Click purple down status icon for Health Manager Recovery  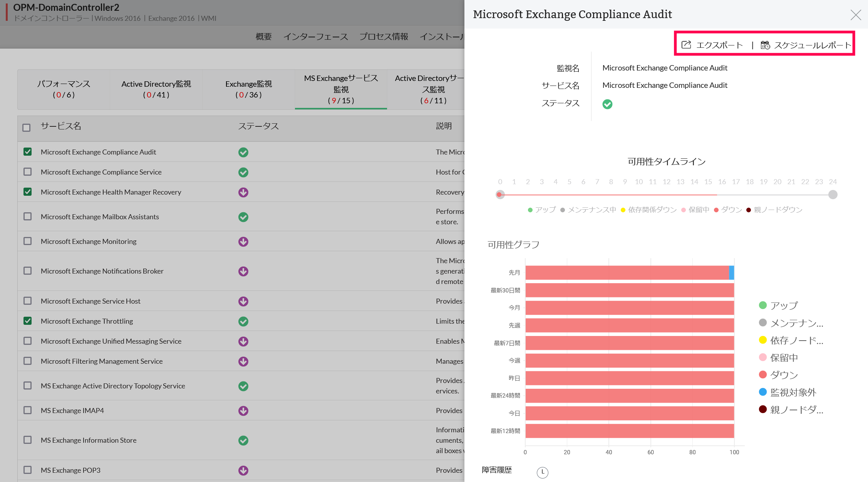pos(243,192)
